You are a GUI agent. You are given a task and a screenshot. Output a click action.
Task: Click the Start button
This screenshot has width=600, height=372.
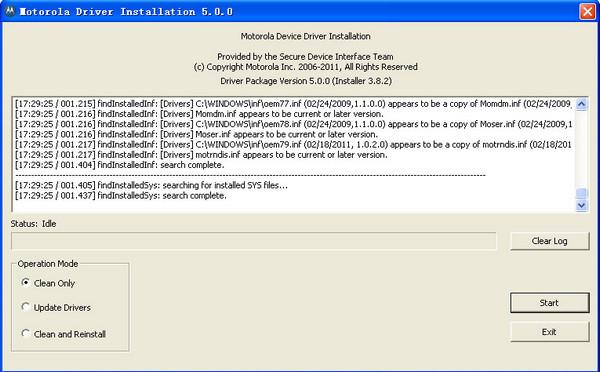click(549, 303)
